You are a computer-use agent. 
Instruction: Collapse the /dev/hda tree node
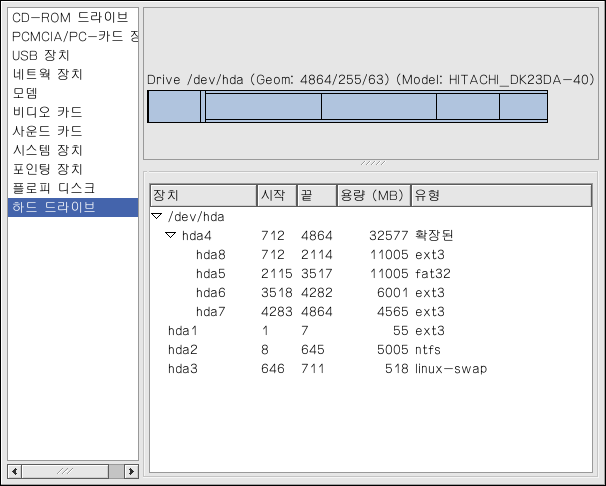(x=156, y=216)
